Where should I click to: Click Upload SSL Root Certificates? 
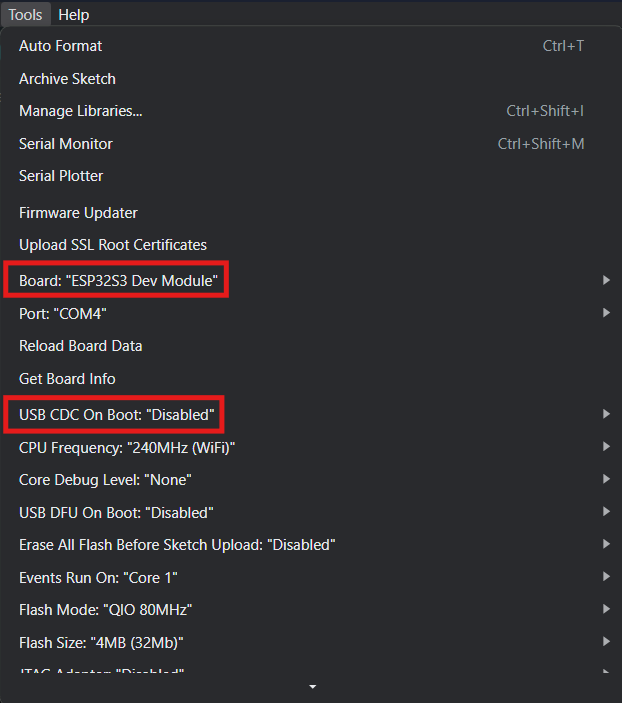pos(113,245)
